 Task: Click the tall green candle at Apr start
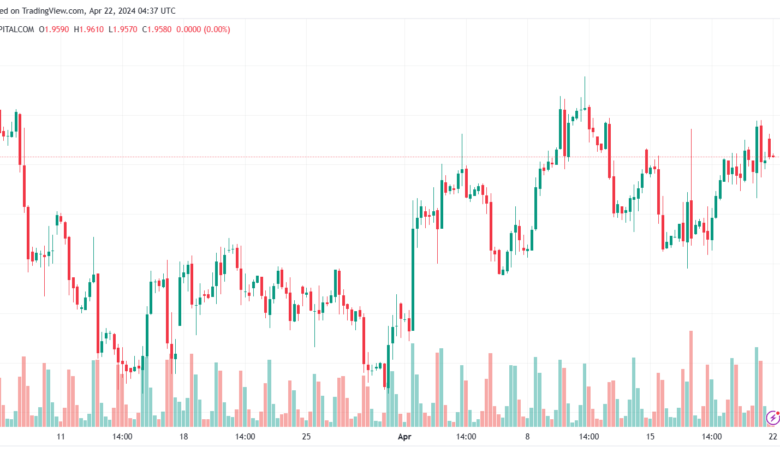(x=413, y=280)
